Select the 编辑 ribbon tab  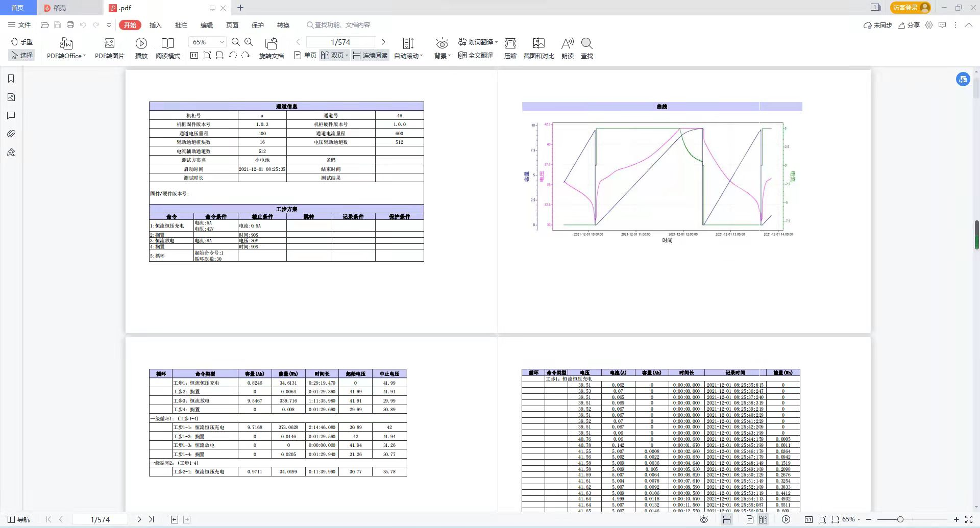pyautogui.click(x=206, y=25)
